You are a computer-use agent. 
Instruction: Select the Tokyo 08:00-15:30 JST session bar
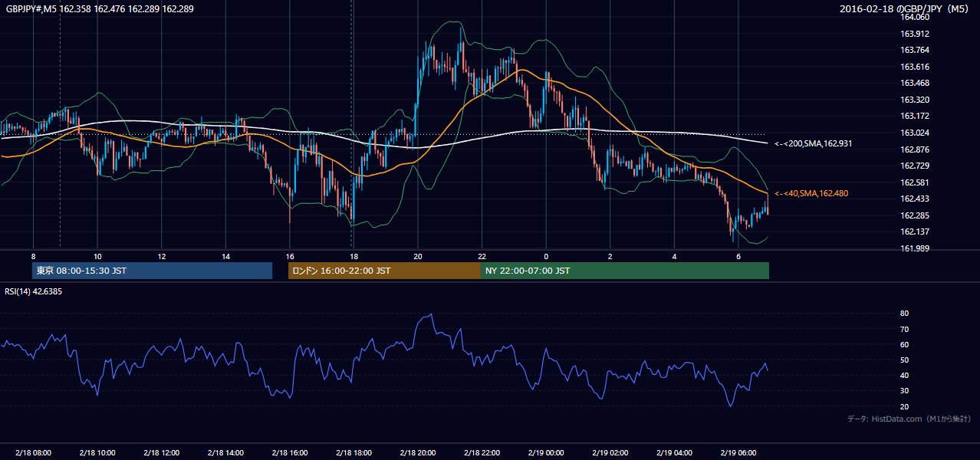tap(153, 271)
